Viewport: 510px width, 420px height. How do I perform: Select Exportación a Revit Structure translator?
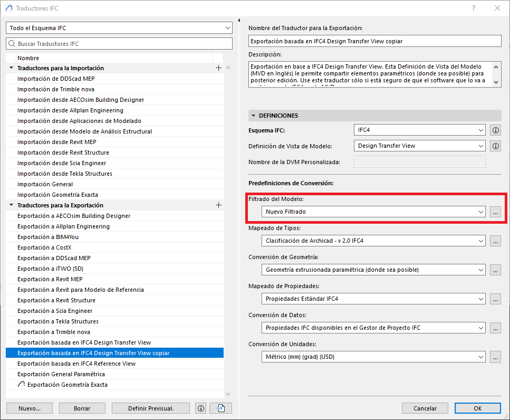coord(57,300)
